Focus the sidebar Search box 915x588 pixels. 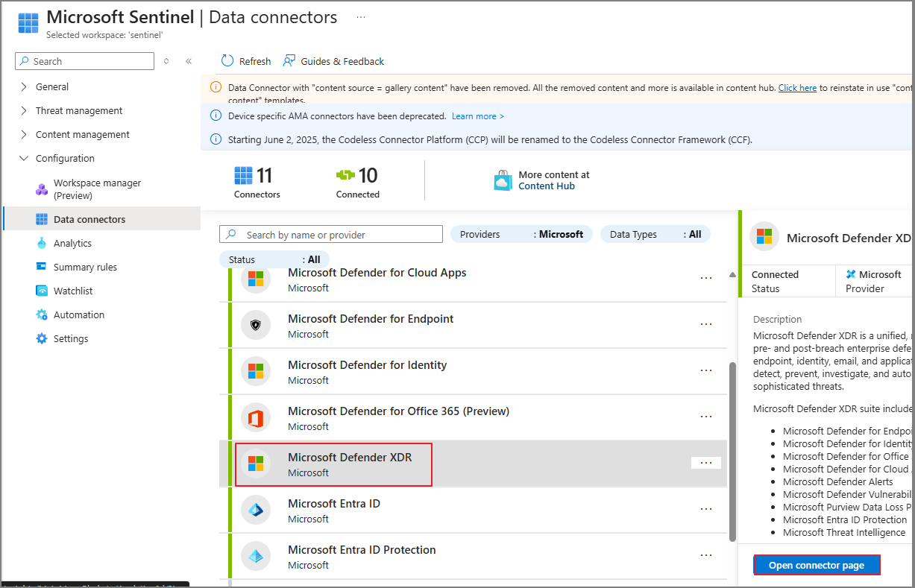click(84, 61)
